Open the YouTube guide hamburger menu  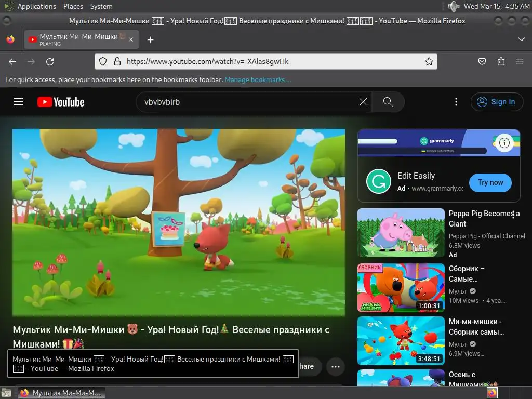pyautogui.click(x=19, y=102)
